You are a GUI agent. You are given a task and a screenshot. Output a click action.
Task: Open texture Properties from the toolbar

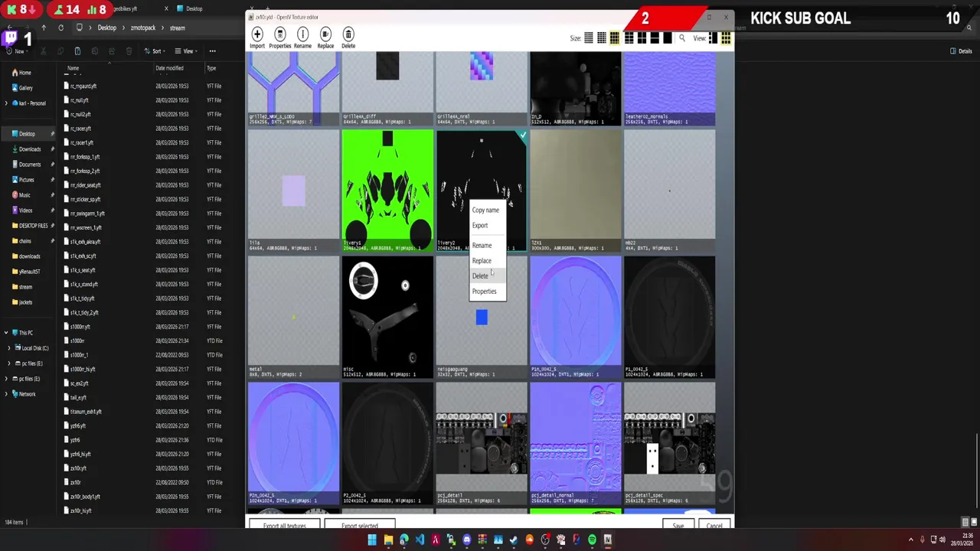[x=279, y=37]
